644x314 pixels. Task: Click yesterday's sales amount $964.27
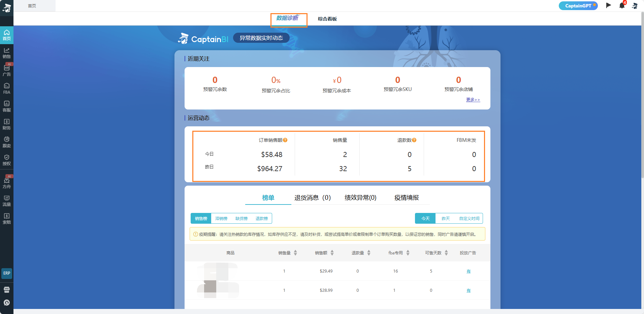tap(270, 169)
